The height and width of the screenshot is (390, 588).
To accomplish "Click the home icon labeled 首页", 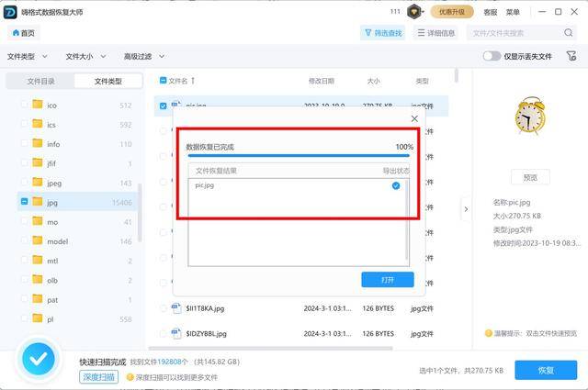I will tap(17, 33).
